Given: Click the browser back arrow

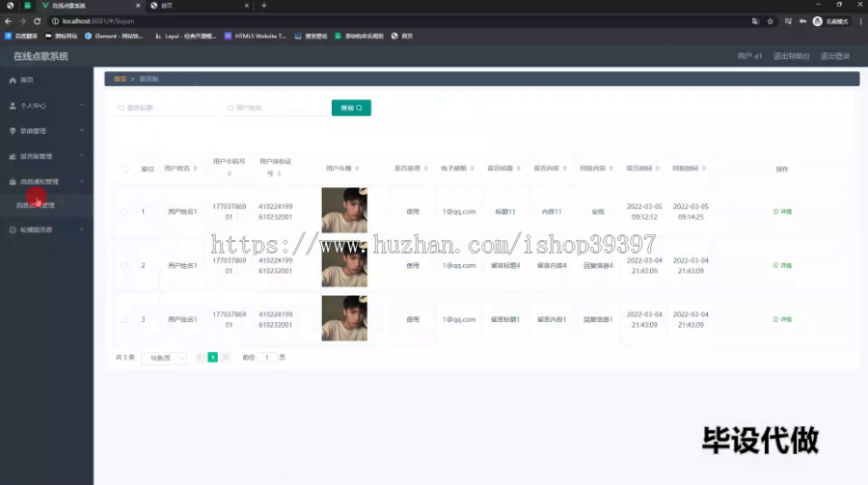Looking at the screenshot, I should [x=8, y=21].
